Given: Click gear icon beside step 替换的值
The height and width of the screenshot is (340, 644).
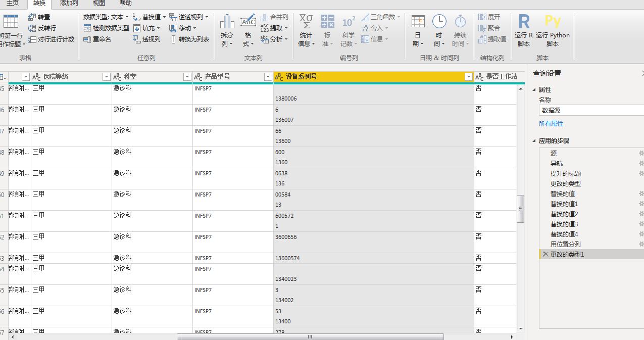Looking at the screenshot, I should pos(641,193).
